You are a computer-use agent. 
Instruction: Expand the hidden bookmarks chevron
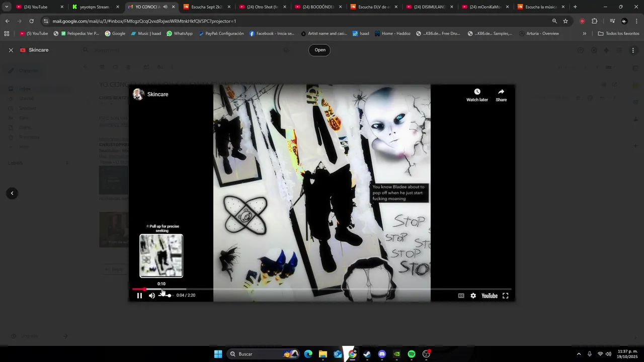(x=584, y=34)
